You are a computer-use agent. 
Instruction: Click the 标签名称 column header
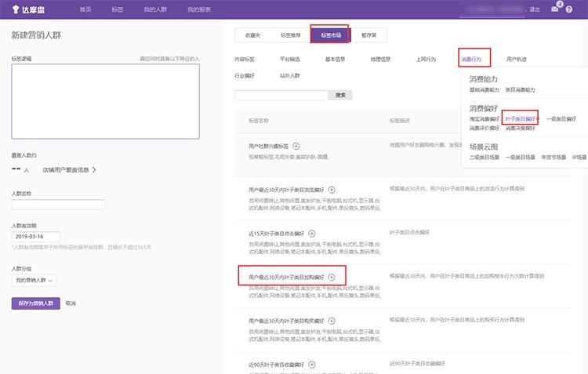(259, 121)
